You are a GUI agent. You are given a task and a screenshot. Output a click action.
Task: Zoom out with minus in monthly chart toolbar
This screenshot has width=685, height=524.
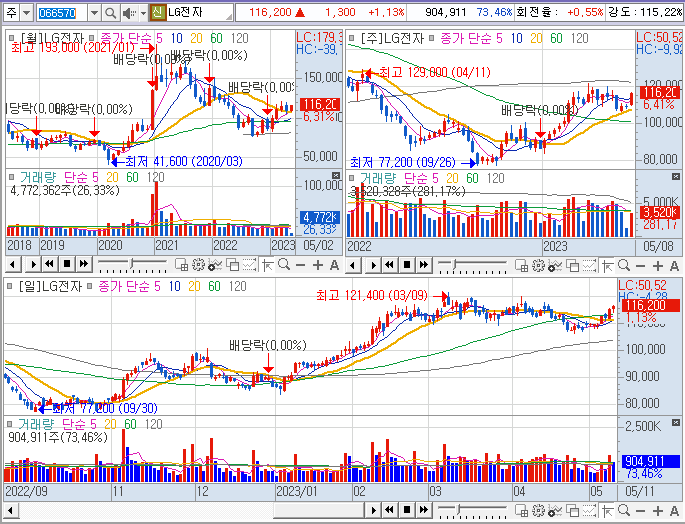pyautogui.click(x=301, y=265)
